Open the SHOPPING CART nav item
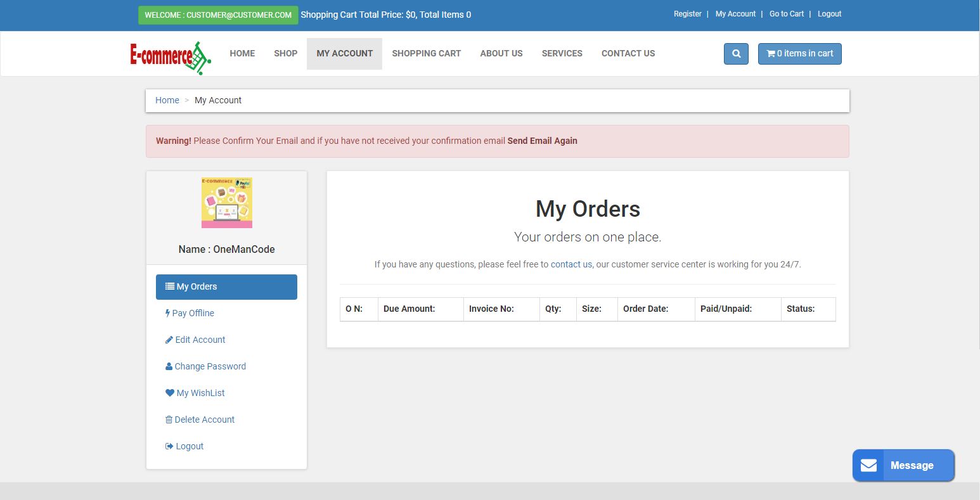 [426, 54]
